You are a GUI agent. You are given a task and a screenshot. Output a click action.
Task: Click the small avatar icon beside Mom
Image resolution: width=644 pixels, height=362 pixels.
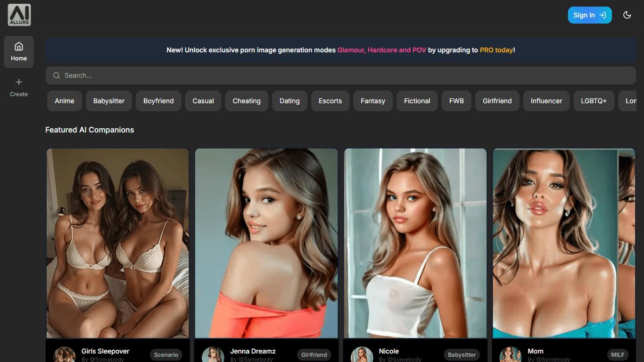[x=510, y=354]
